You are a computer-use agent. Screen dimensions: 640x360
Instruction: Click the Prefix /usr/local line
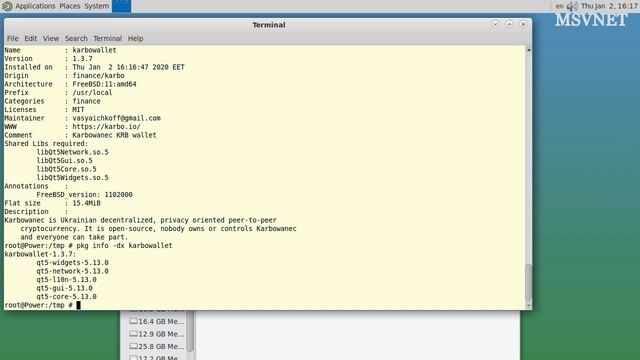point(58,93)
